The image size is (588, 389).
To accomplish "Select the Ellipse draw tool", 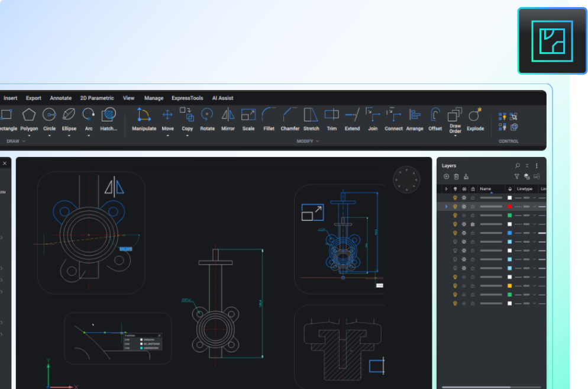I will tap(69, 120).
